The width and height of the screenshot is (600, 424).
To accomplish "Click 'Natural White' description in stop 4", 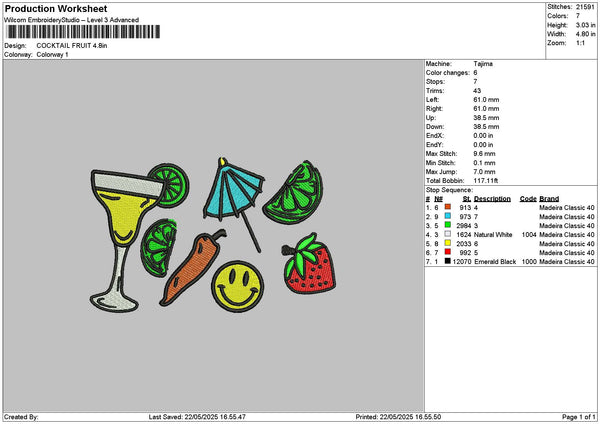I will pyautogui.click(x=493, y=235).
